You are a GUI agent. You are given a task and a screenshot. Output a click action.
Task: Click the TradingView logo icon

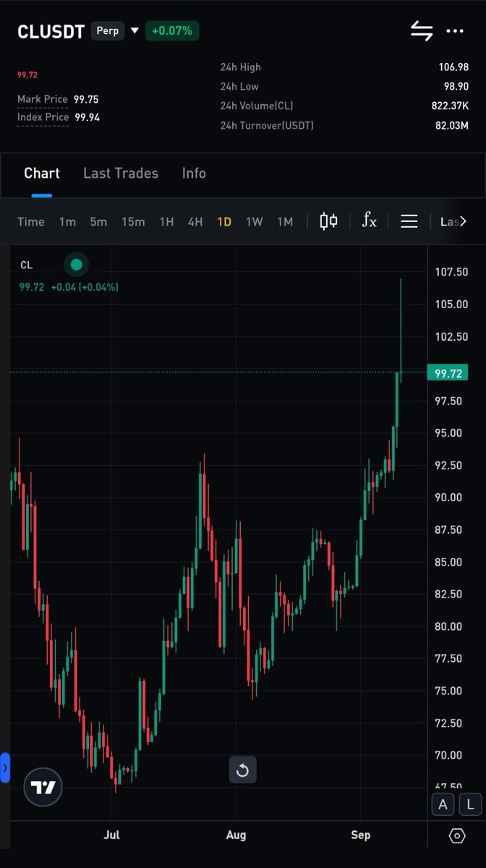pos(43,787)
